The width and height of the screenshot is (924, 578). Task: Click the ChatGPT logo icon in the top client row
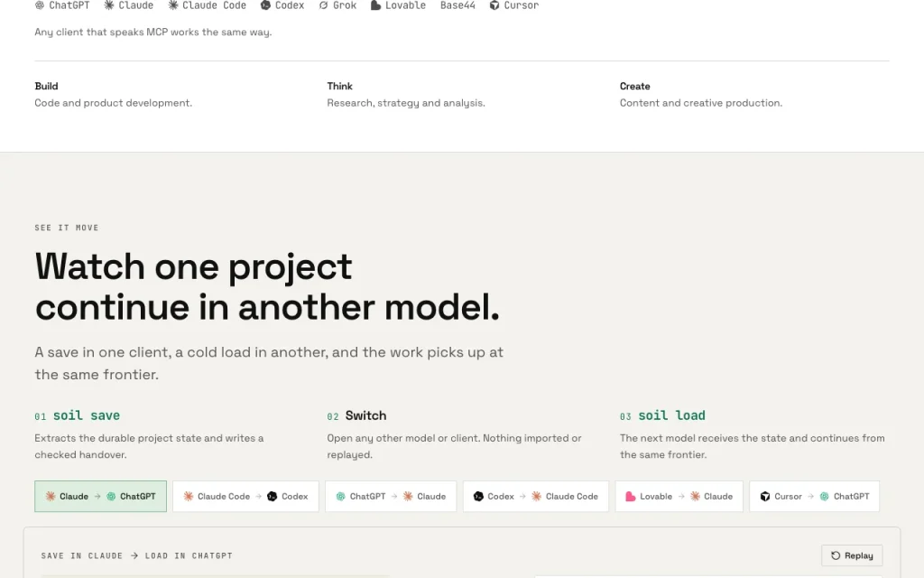[x=40, y=5]
